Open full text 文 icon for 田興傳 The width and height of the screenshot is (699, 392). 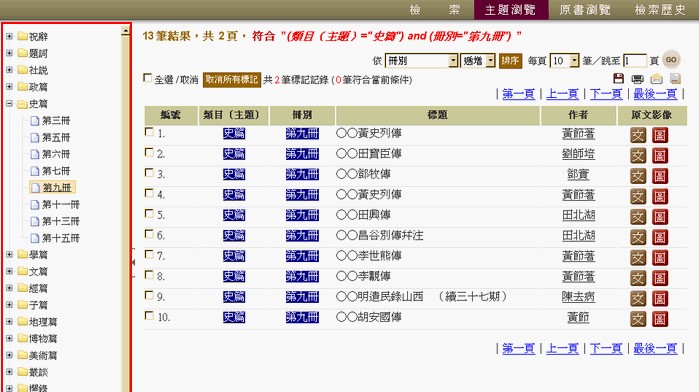click(638, 217)
